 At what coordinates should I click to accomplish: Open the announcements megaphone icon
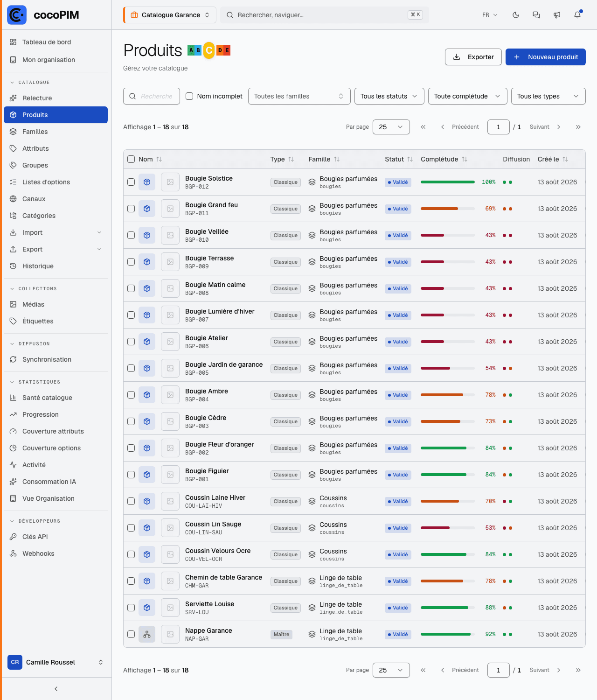pyautogui.click(x=557, y=15)
